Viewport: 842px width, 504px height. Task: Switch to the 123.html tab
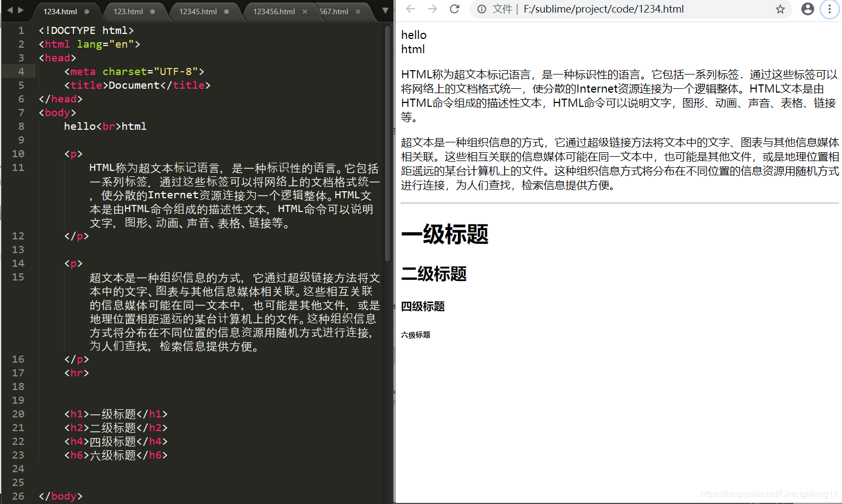[128, 12]
